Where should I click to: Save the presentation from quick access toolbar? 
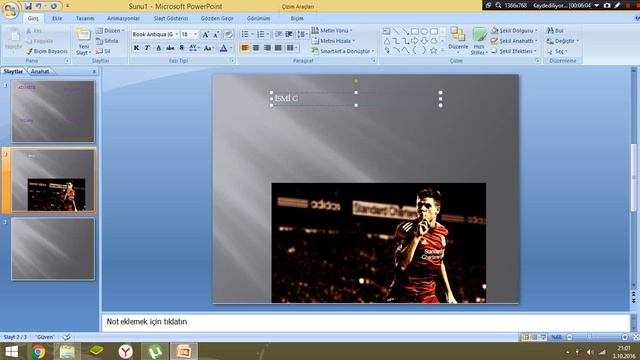point(28,6)
